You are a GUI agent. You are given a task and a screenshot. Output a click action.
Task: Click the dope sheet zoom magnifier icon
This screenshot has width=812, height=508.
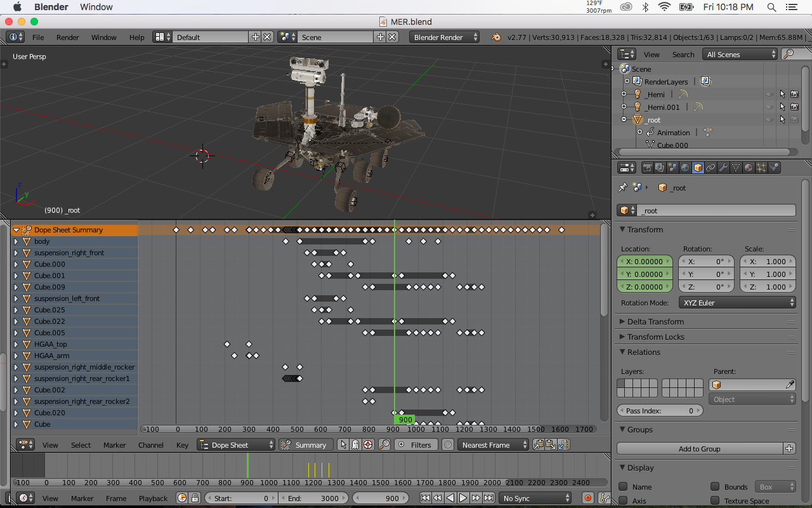(384, 445)
